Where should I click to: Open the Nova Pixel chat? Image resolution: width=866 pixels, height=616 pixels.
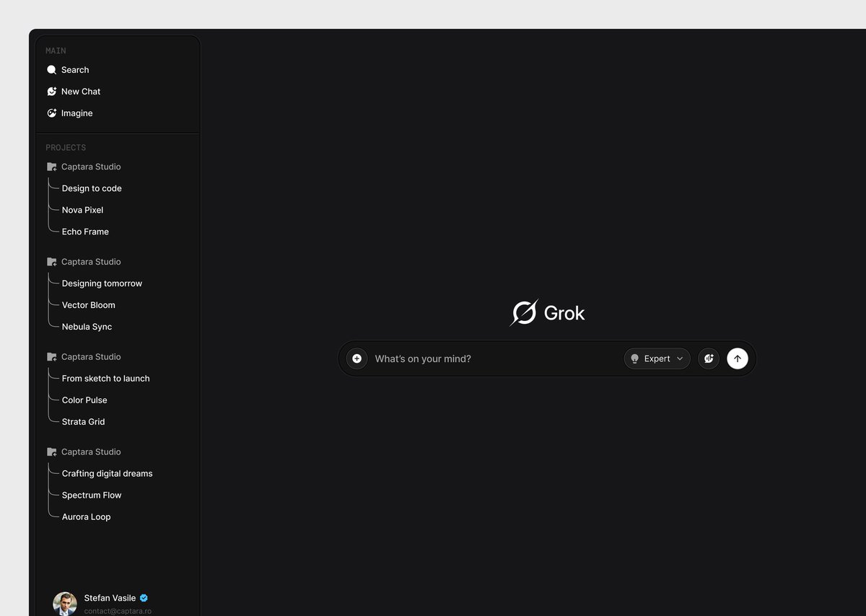pos(82,210)
